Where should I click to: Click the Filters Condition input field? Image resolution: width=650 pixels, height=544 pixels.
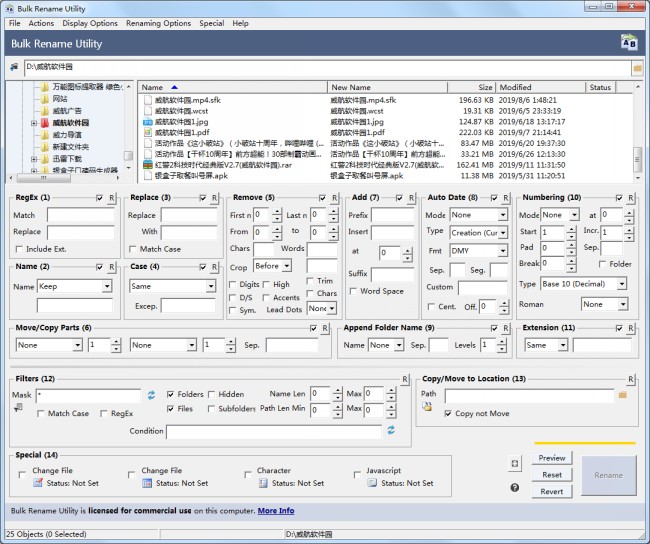[x=274, y=432]
